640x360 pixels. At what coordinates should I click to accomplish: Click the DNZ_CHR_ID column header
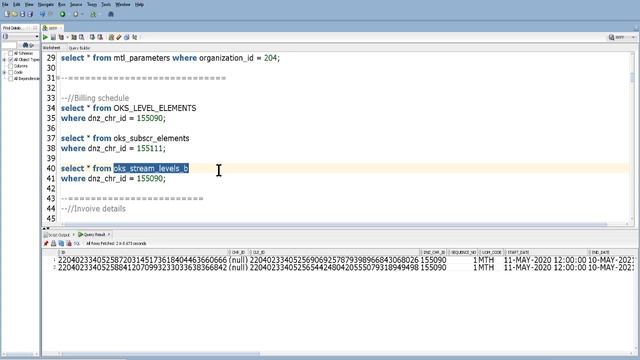coord(434,252)
